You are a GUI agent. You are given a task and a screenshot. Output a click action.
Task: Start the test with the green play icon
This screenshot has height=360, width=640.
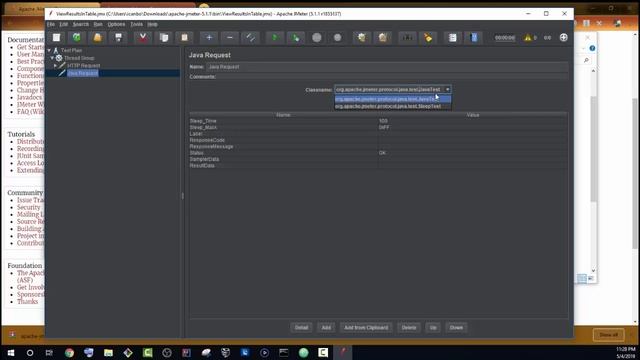pos(275,38)
